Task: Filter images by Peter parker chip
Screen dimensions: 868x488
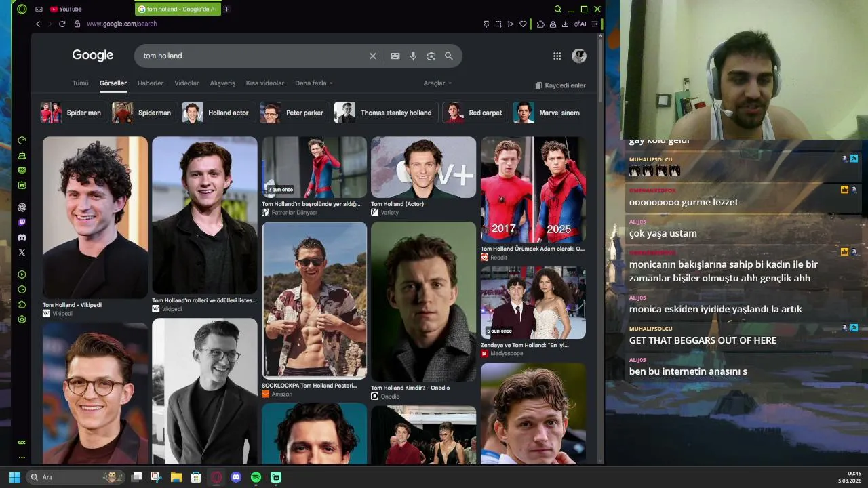Action: point(294,113)
